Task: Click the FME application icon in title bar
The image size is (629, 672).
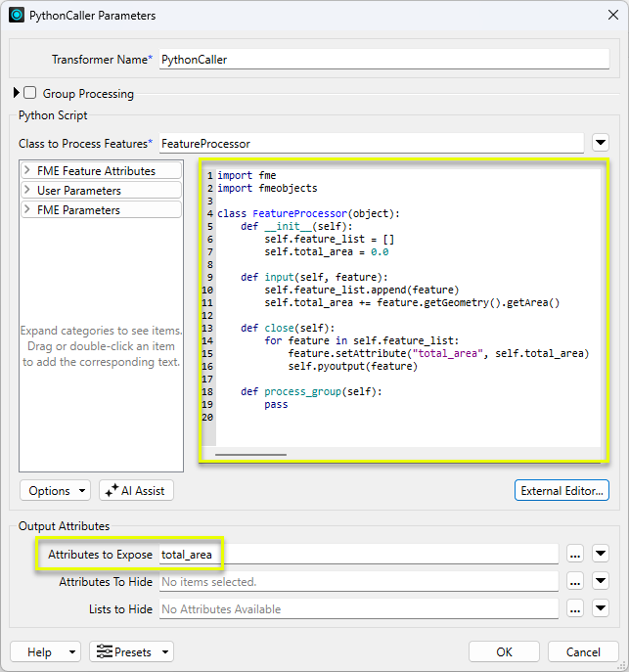Action: [x=16, y=16]
